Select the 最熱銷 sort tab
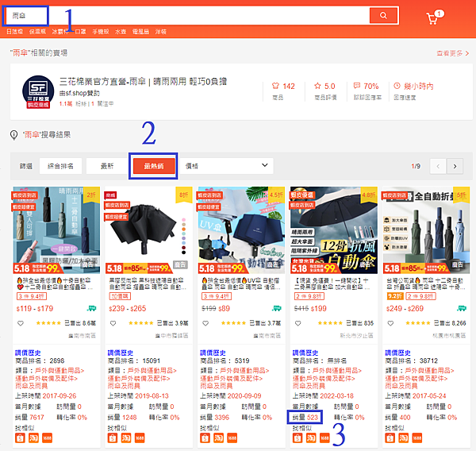 click(154, 166)
